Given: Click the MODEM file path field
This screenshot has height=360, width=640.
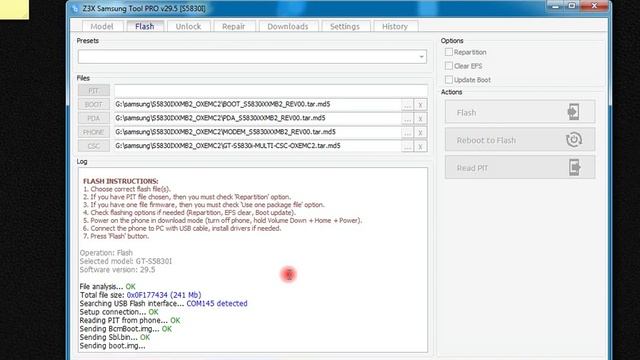Looking at the screenshot, I should point(257,132).
